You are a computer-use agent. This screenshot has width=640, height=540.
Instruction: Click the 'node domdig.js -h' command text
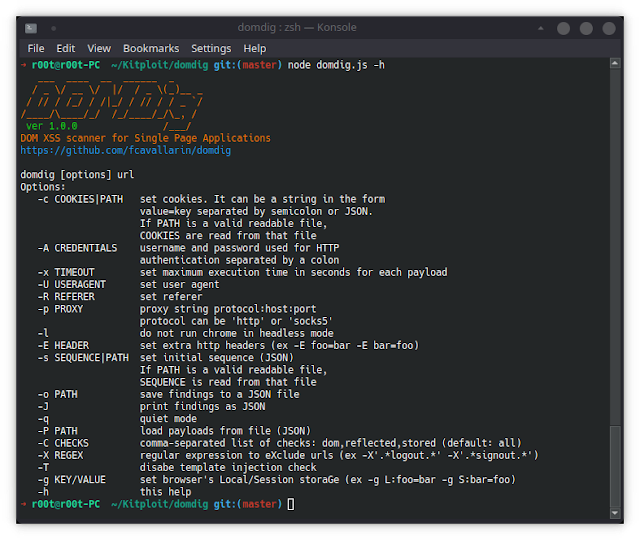pos(336,65)
